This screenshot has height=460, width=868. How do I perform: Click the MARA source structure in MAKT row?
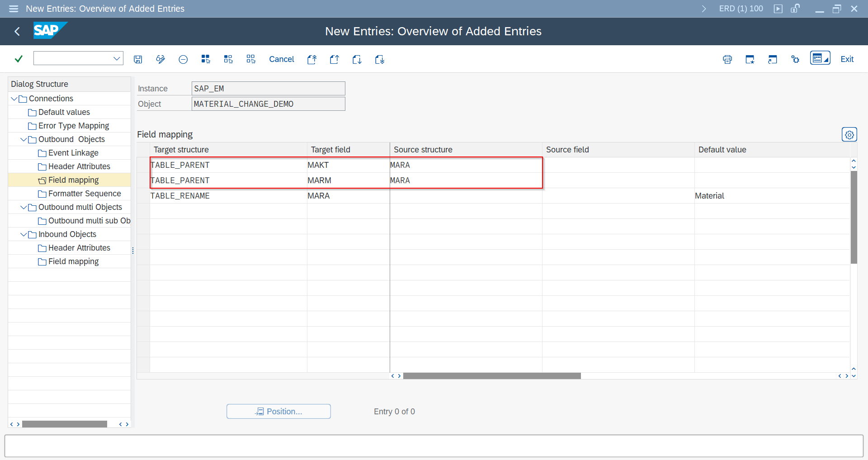coord(466,165)
